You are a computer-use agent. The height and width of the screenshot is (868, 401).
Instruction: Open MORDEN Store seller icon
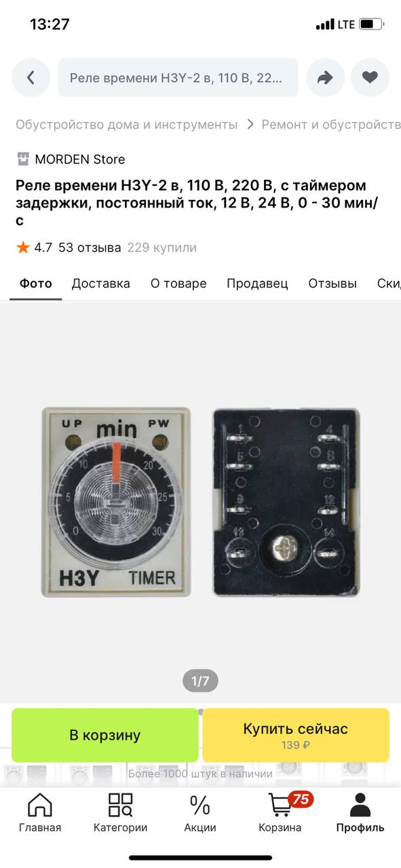point(23,159)
